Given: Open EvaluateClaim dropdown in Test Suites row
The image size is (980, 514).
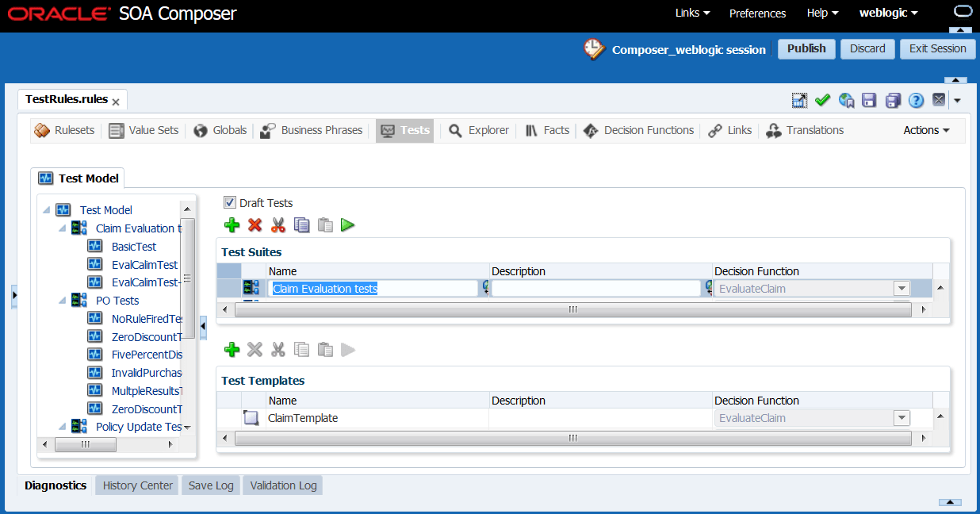Looking at the screenshot, I should tap(902, 289).
